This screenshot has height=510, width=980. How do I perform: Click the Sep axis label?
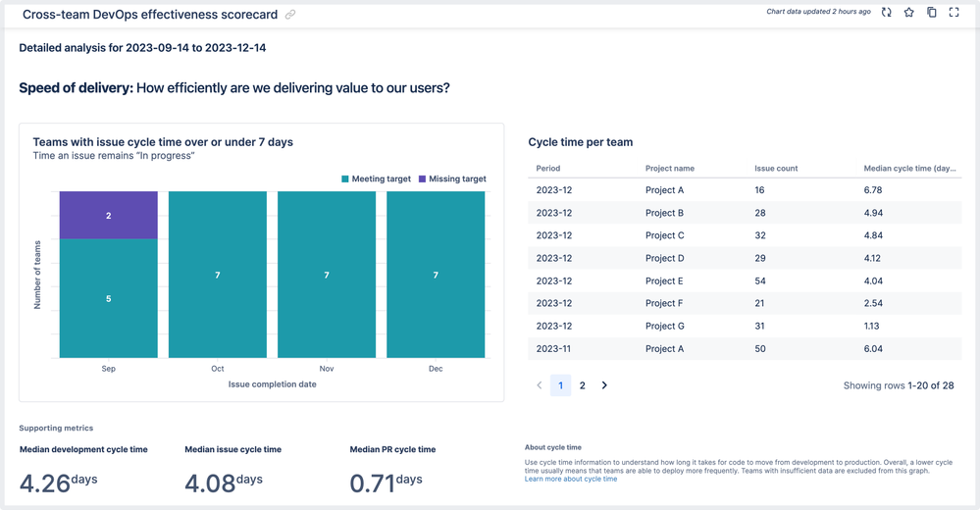coord(108,369)
